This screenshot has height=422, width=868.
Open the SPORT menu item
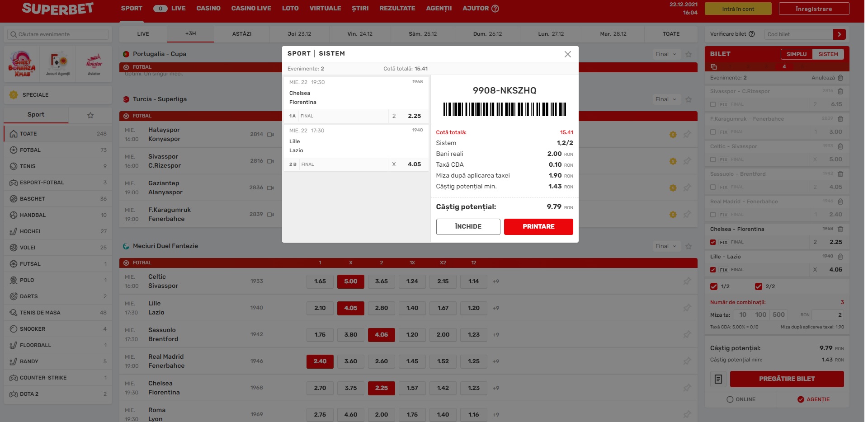point(132,8)
